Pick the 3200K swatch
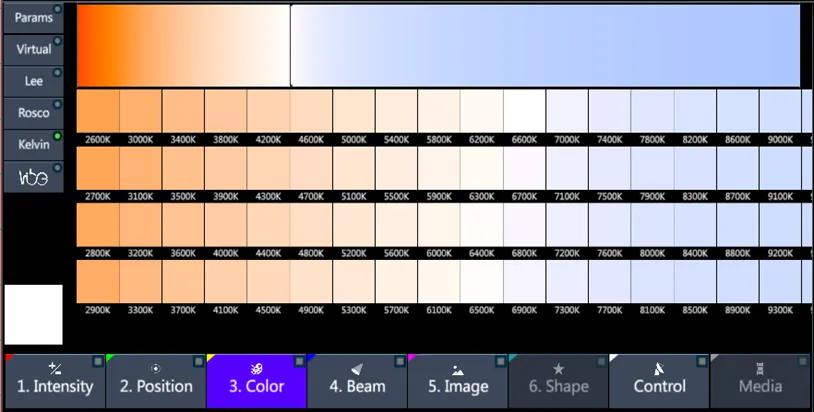Screen dimensions: 814x412 [x=141, y=225]
